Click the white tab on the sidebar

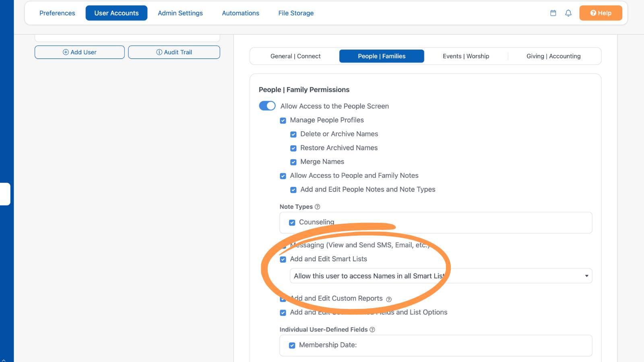[x=5, y=194]
